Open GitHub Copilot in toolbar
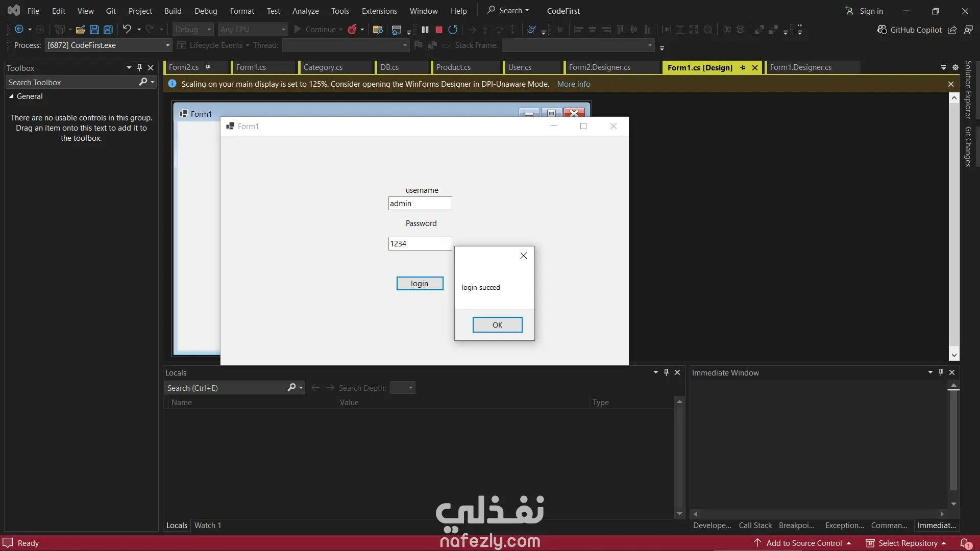 (910, 30)
